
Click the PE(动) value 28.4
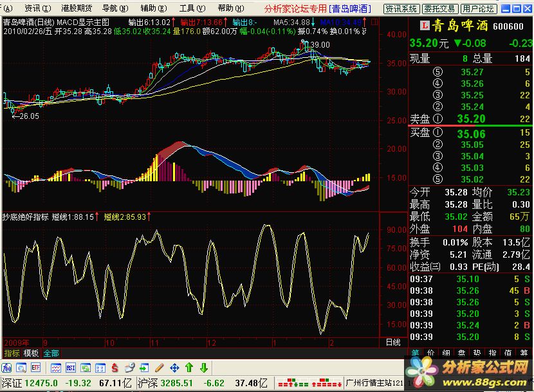[x=520, y=267]
